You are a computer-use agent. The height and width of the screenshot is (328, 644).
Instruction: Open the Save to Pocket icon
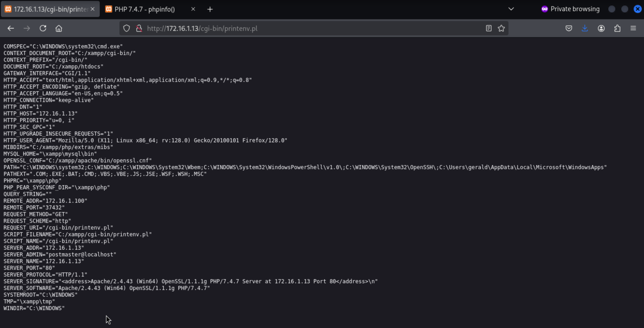[x=569, y=28]
